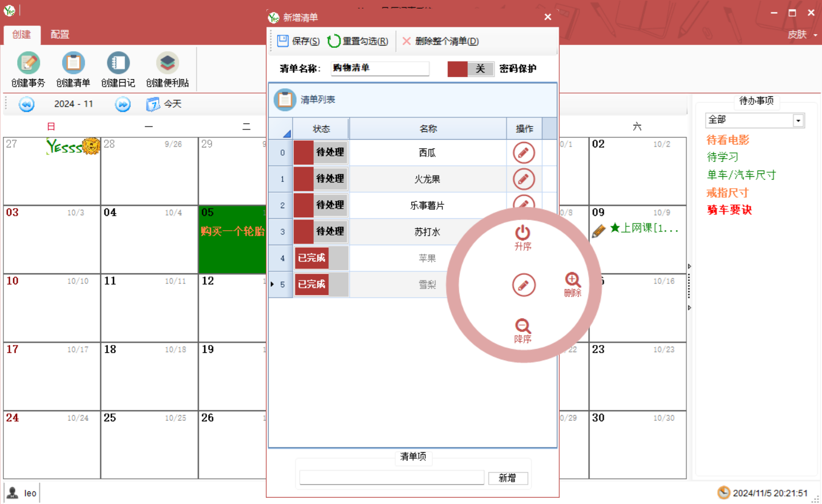Click the 新增 button
Viewport: 822px width, 504px height.
[x=508, y=478]
